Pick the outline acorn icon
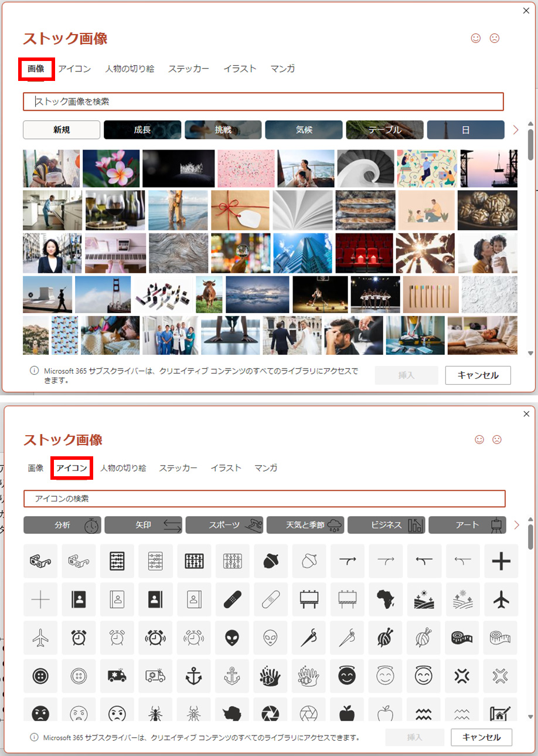Image resolution: width=538 pixels, height=756 pixels. (x=309, y=561)
